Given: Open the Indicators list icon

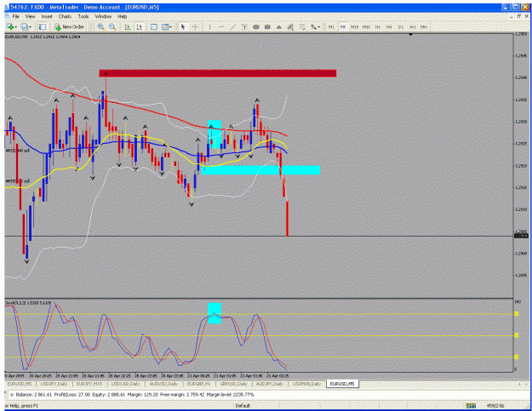Looking at the screenshot, I should (154, 26).
